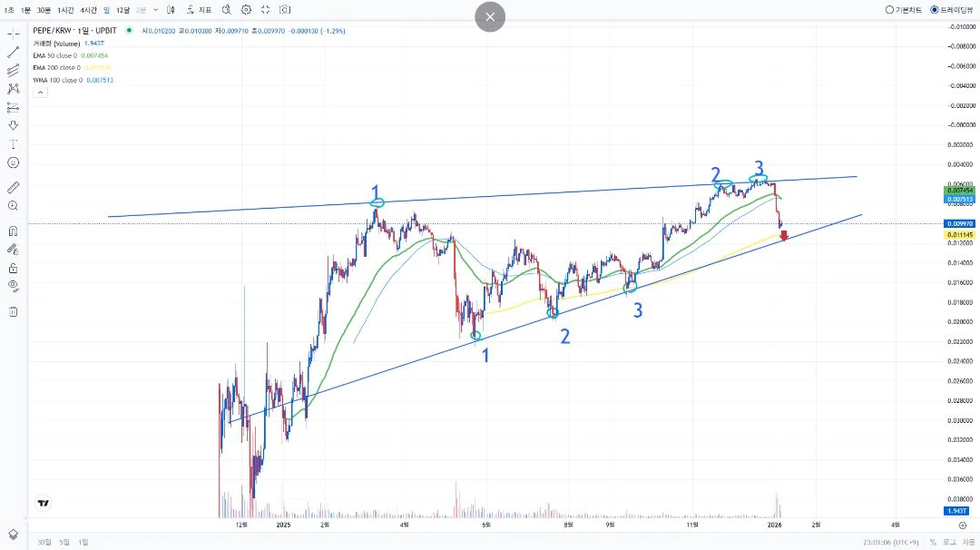Screen dimensions: 980x550
Task: Toggle stay-in-drawing-mode pencil lock
Action: click(13, 250)
